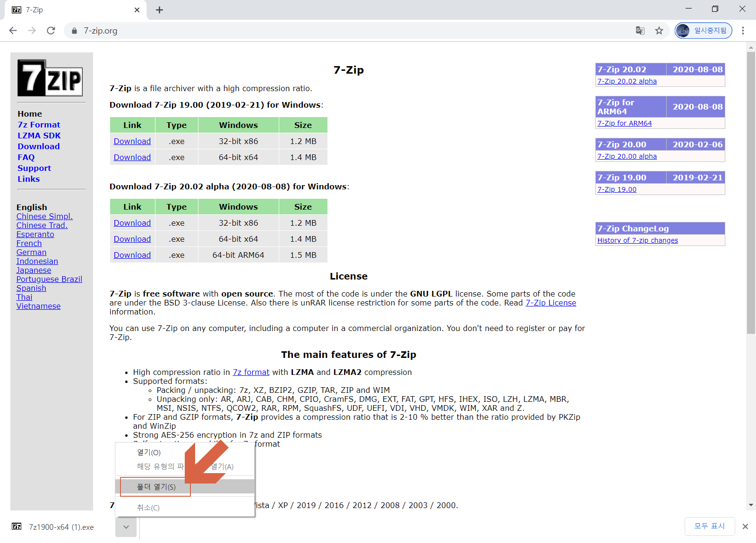Image resolution: width=756 pixels, height=543 pixels.
Task: Open the translate page icon
Action: point(640,31)
